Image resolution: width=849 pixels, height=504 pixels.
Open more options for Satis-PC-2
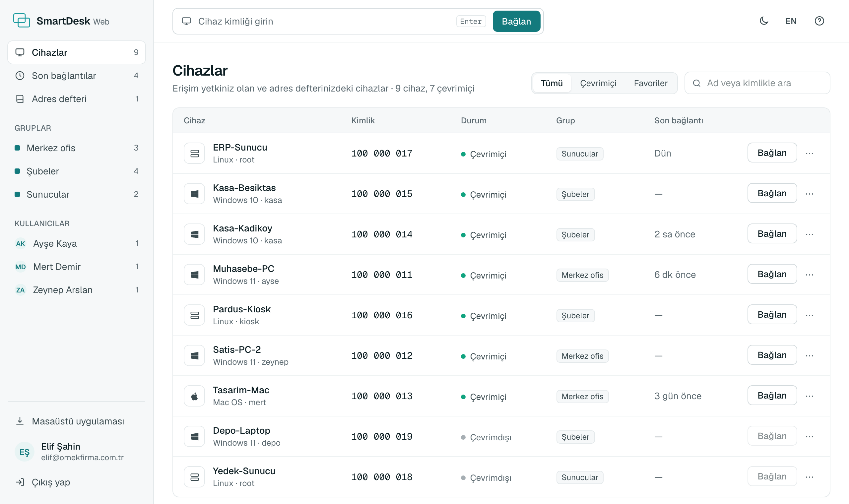pos(809,355)
